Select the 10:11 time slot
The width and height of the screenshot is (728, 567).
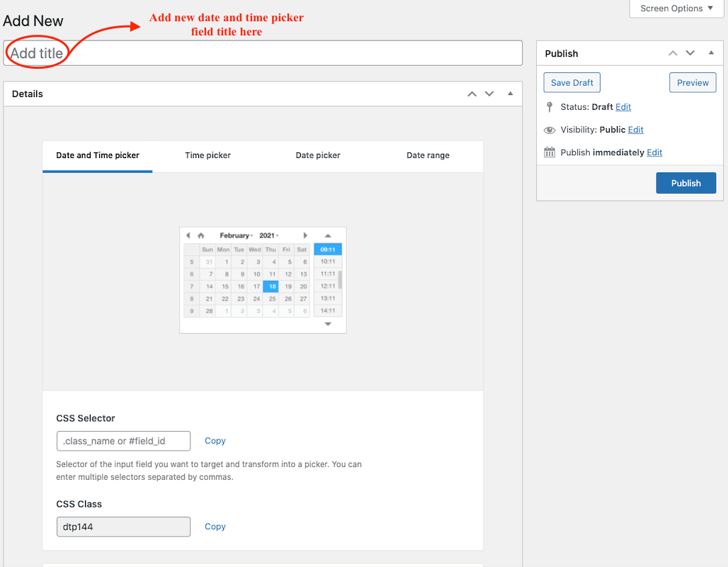328,262
